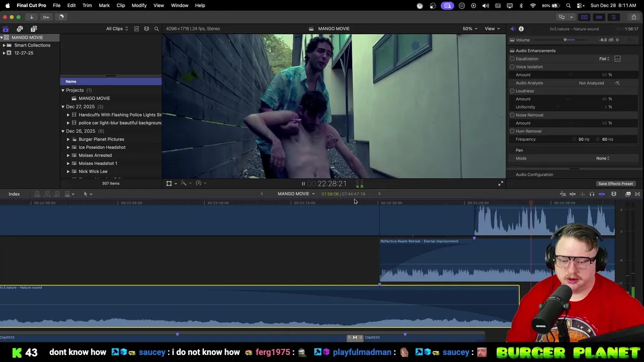Toggle the inspector panel sliders button
The image size is (644, 362).
613,17
